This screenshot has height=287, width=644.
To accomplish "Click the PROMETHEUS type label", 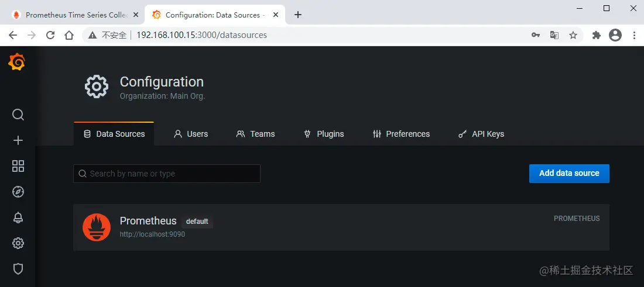I will click(x=577, y=219).
